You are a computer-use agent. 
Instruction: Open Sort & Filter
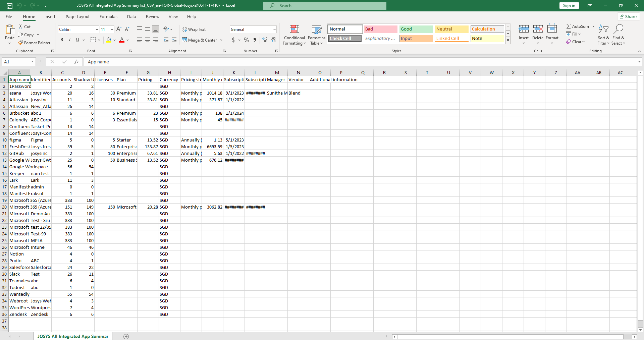click(x=603, y=35)
